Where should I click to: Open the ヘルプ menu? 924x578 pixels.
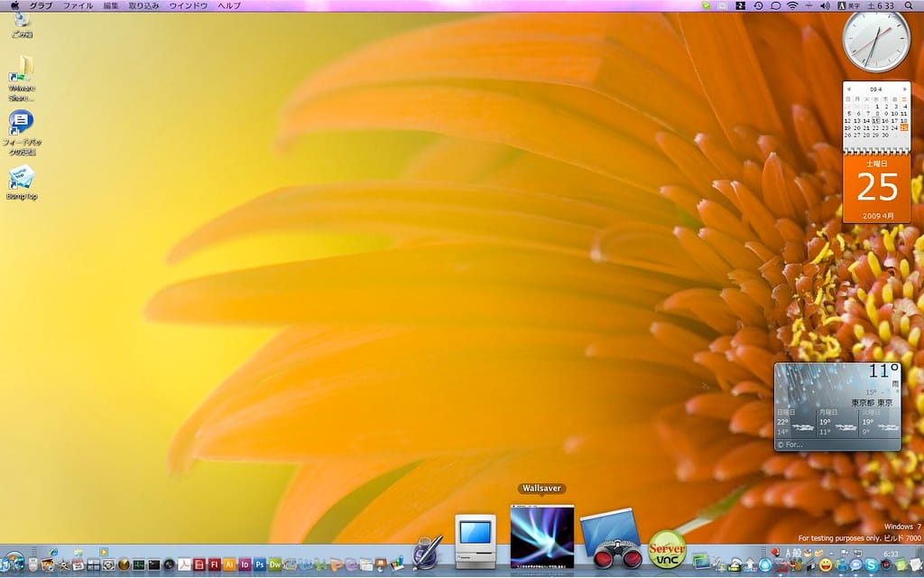(229, 5)
